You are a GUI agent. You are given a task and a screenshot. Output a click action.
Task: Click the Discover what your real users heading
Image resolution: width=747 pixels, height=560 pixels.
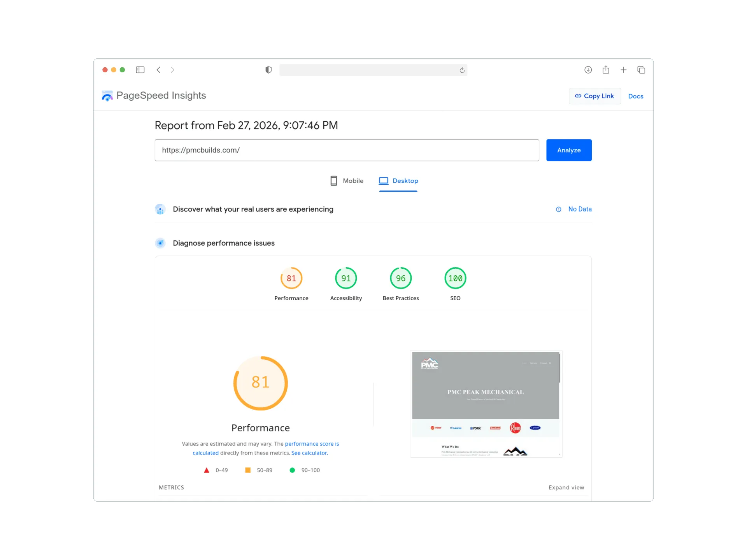point(253,209)
